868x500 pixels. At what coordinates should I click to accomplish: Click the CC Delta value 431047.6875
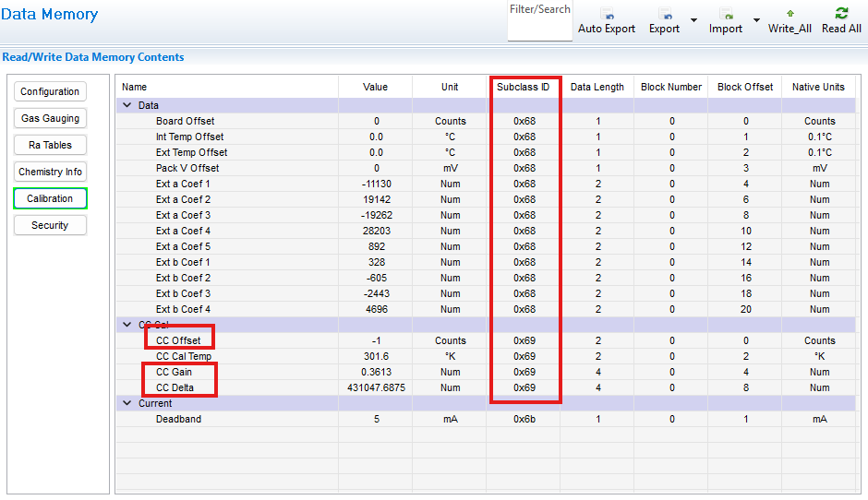pos(377,387)
